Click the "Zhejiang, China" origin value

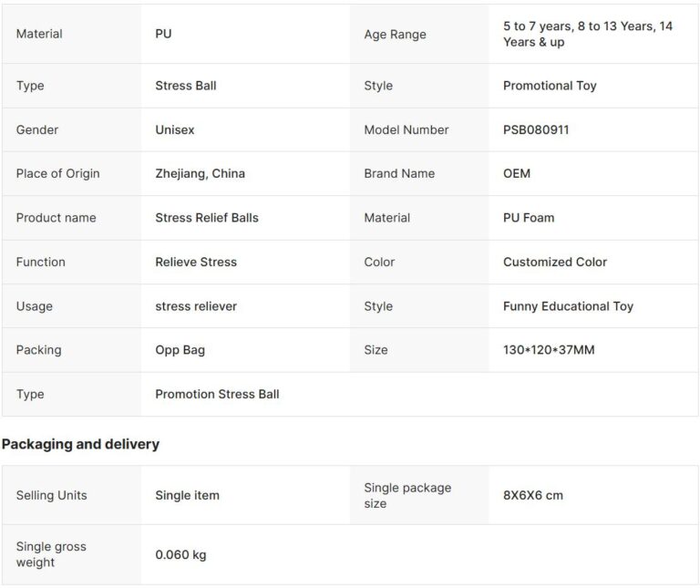click(200, 173)
